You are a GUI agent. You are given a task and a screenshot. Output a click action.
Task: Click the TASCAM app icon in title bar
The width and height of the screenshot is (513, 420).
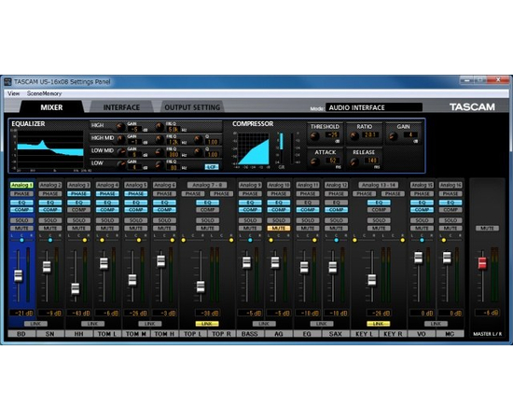point(7,82)
